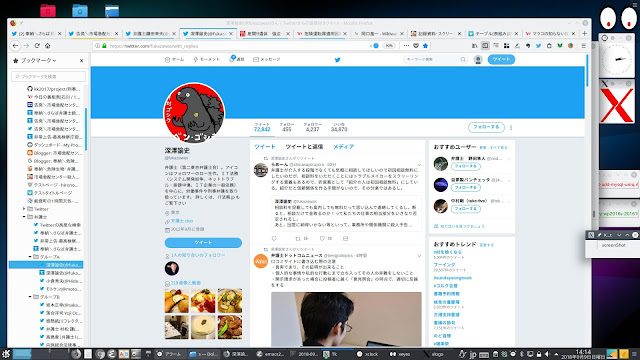
Task: Expand the Twitter bookmark folder
Action: tap(24, 209)
